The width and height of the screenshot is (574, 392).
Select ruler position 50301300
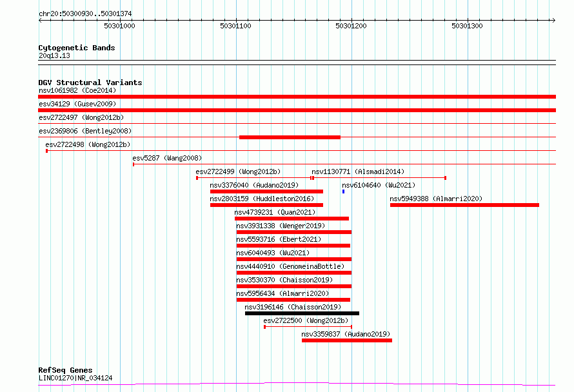pyautogui.click(x=467, y=26)
